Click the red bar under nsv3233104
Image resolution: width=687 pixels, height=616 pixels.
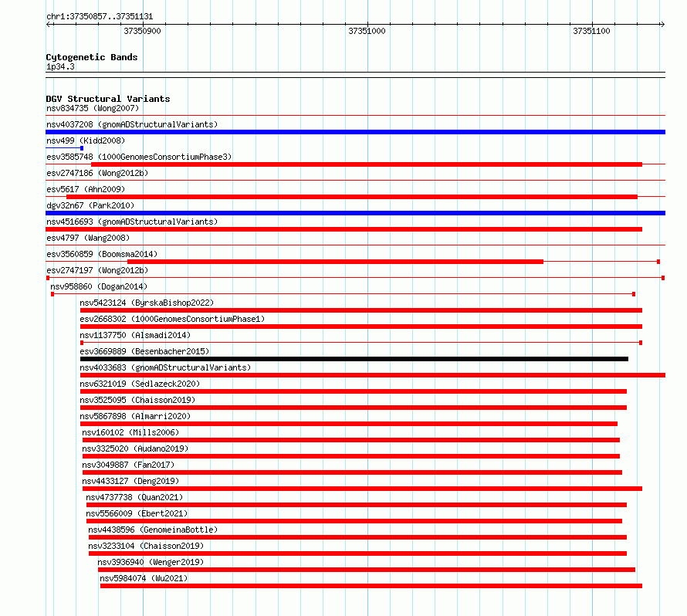pos(357,553)
